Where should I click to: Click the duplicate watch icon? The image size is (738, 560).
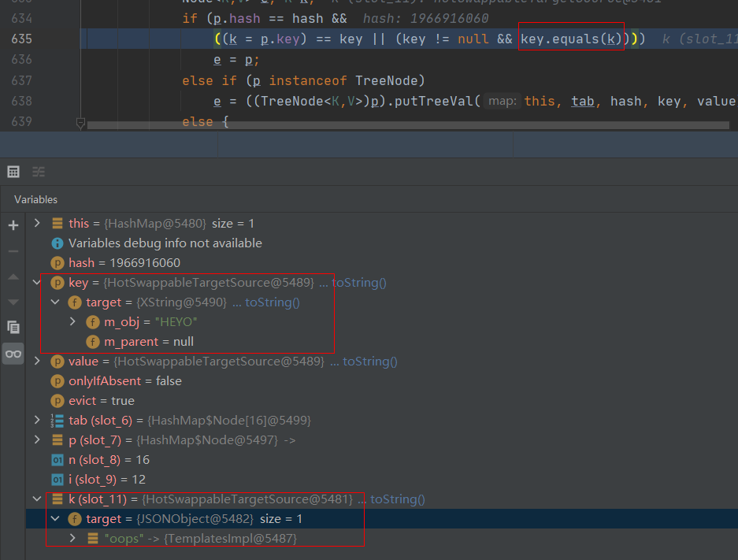pyautogui.click(x=13, y=327)
